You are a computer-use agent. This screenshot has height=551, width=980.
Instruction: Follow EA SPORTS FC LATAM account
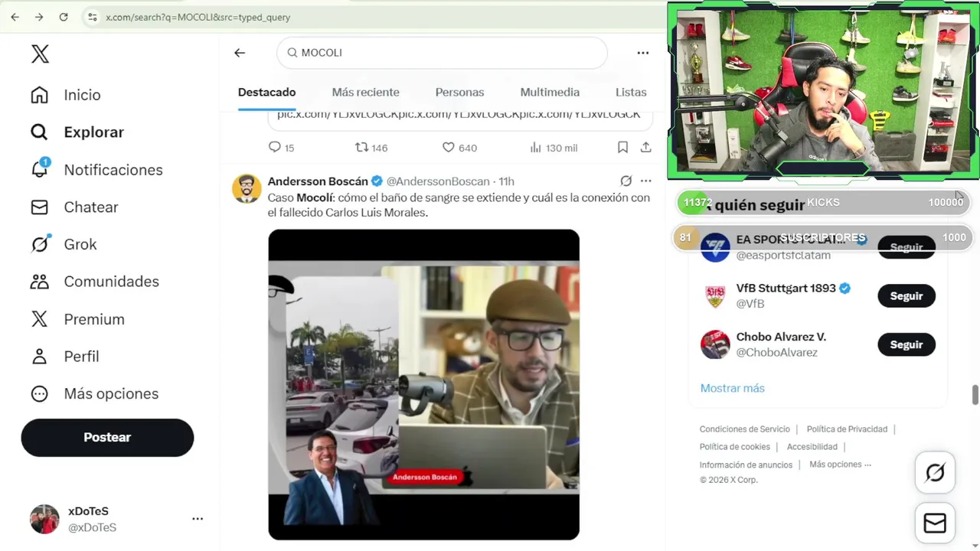click(x=906, y=248)
